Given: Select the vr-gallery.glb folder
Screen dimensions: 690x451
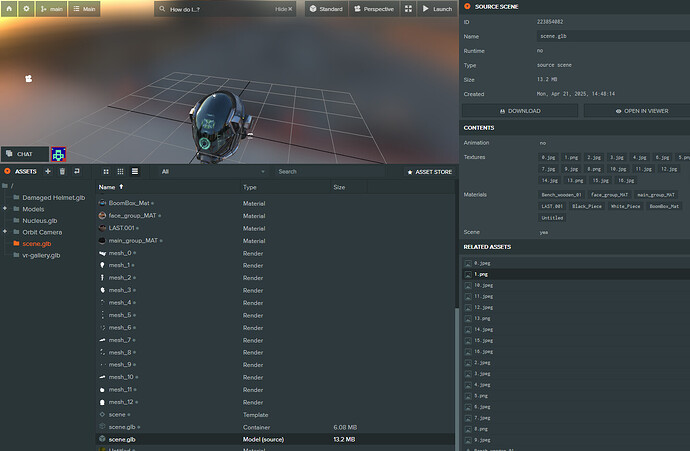Looking at the screenshot, I should (41, 255).
